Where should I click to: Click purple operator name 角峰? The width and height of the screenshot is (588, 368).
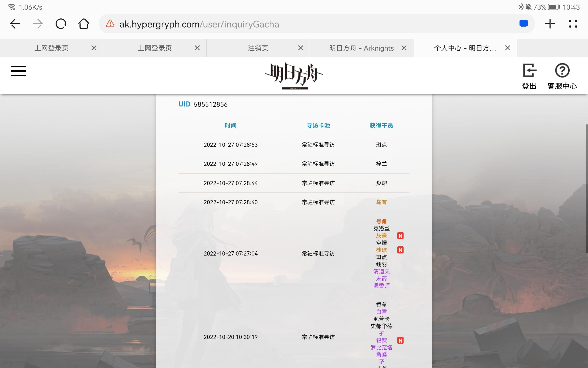(x=382, y=355)
